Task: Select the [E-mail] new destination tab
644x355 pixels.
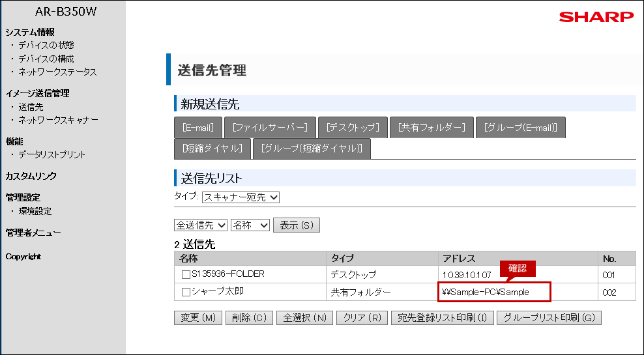Action: point(198,128)
